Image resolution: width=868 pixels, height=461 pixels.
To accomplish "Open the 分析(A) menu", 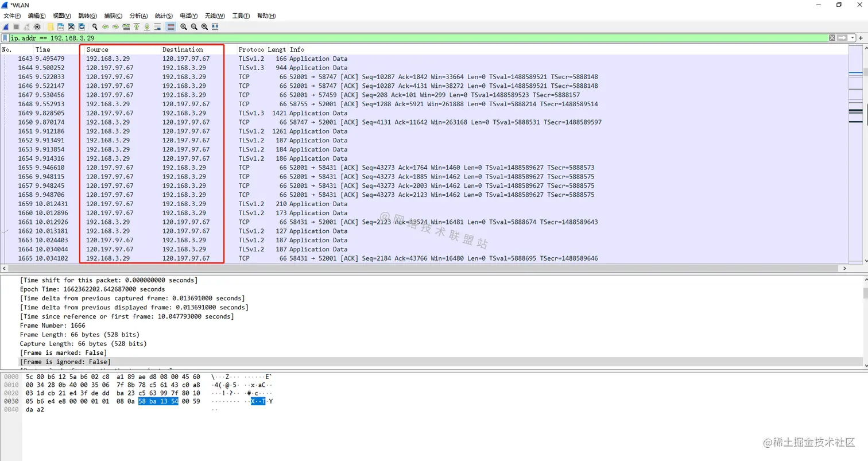I will (139, 16).
